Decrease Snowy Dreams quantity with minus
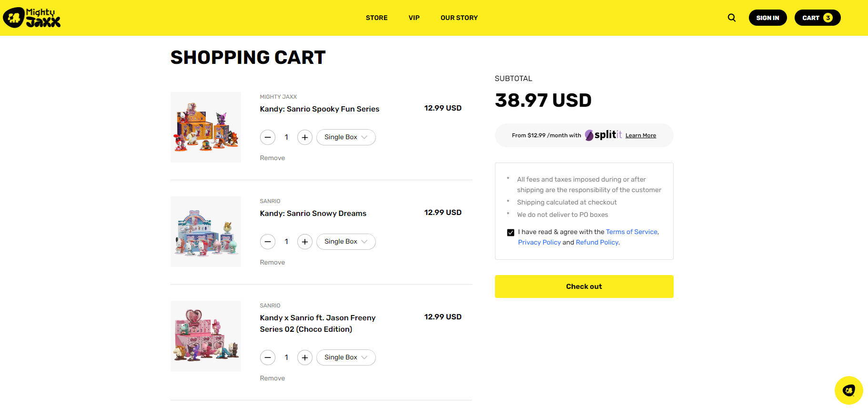Viewport: 868px width, 409px height. click(268, 242)
